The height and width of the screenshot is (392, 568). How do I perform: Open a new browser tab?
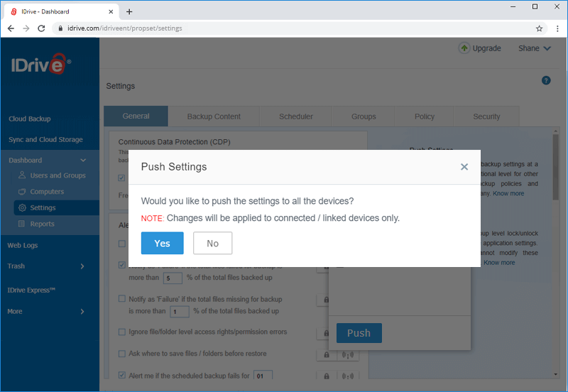(x=129, y=11)
